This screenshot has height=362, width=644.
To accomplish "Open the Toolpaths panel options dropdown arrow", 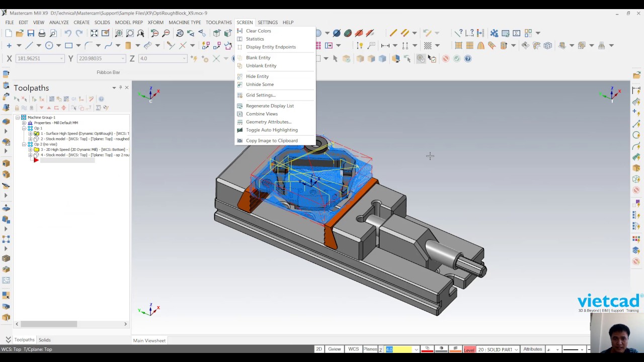I will click(x=114, y=87).
